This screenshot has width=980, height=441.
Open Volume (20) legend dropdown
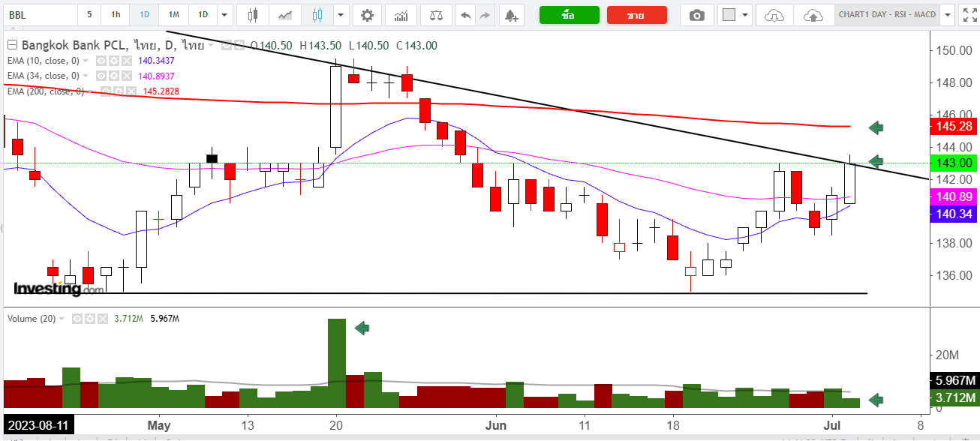point(62,319)
